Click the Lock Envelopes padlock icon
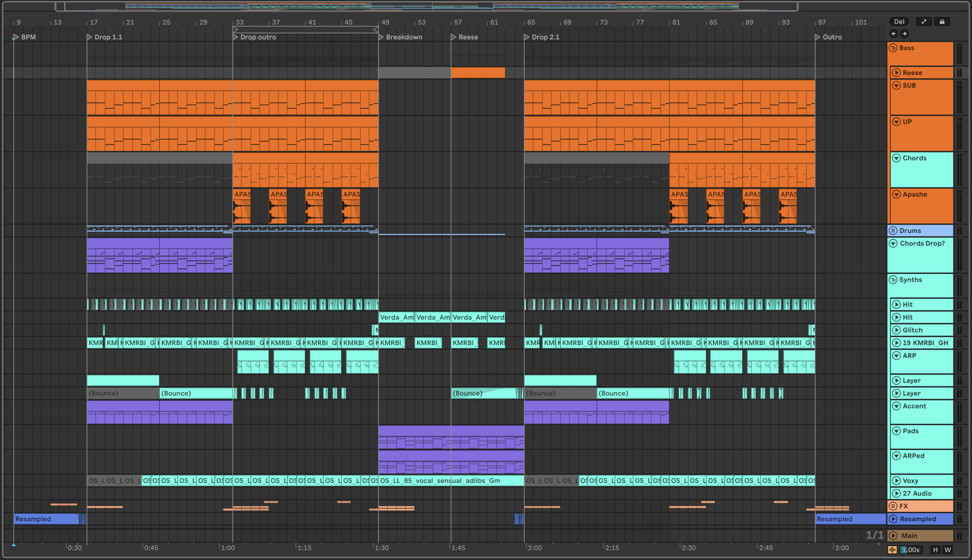This screenshot has width=972, height=560. [942, 22]
